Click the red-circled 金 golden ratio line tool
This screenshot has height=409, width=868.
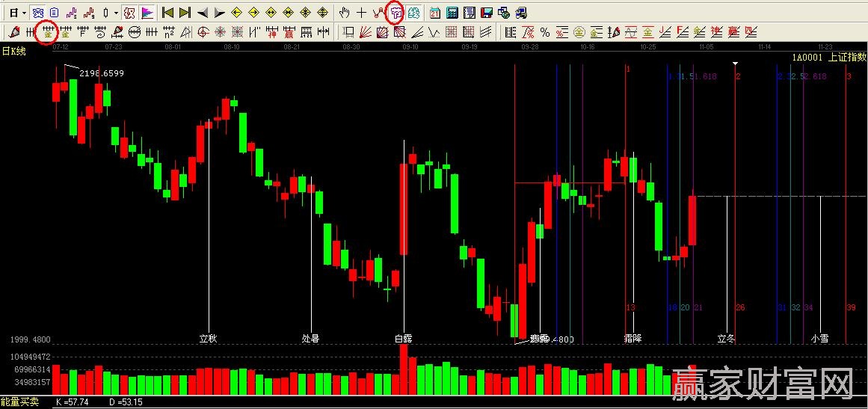48,32
